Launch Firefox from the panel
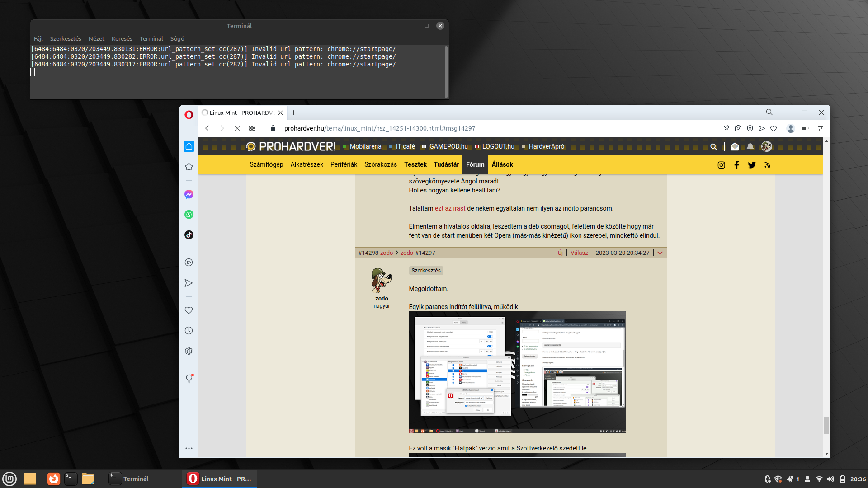868x488 pixels. pos(54,479)
